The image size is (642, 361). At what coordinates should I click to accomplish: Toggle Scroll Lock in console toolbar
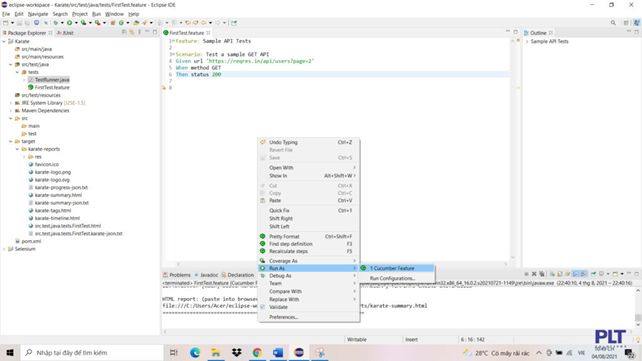tap(560, 274)
